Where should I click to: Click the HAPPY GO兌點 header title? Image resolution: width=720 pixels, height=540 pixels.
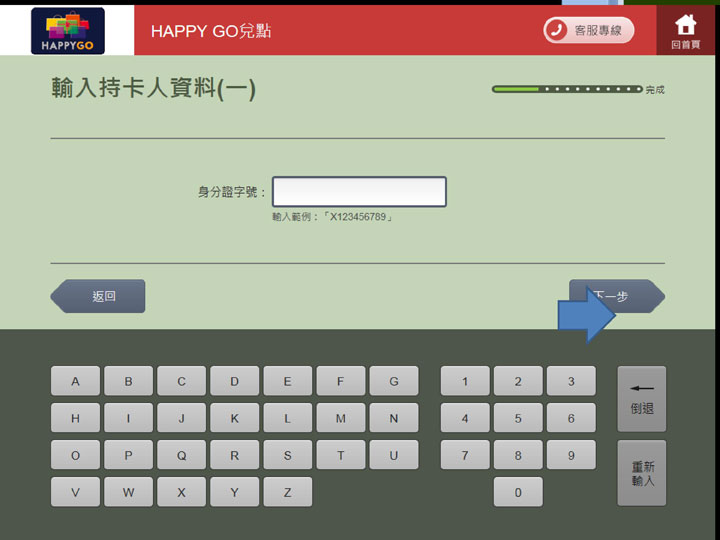211,31
